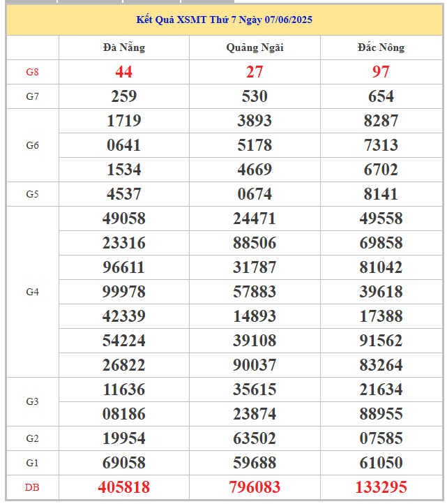The height and width of the screenshot is (504, 447).
Task: Select G4 number 81042
Action: click(381, 267)
